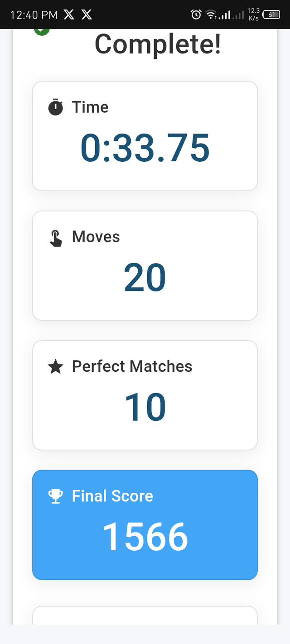Click the trophy icon in Final Score
The height and width of the screenshot is (644, 290).
click(55, 496)
